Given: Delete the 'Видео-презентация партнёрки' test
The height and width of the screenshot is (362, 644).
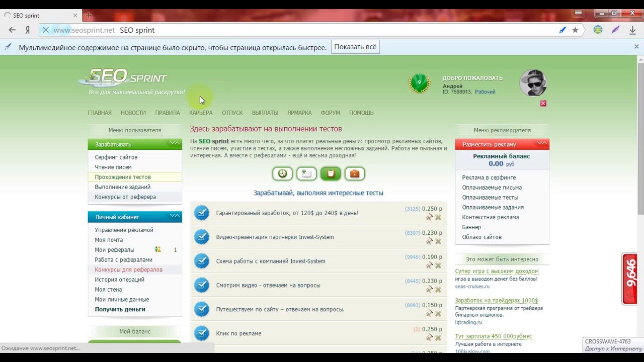Looking at the screenshot, I should 438,241.
